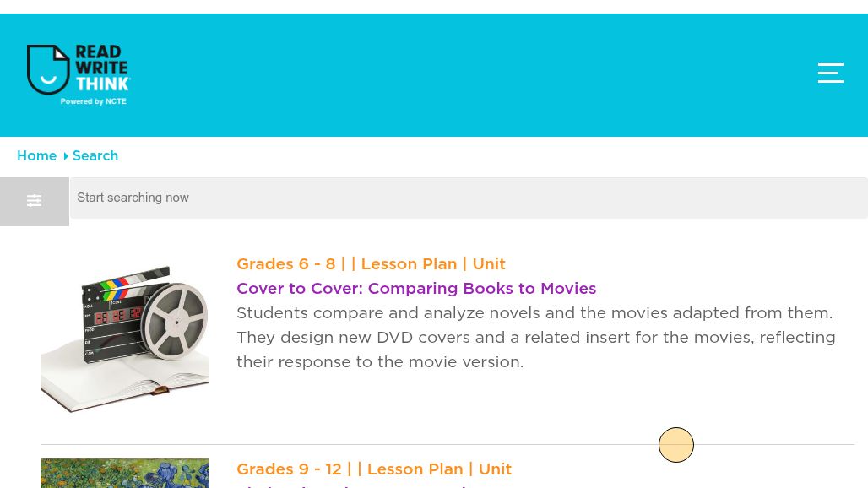
Task: Open Cover to Cover: Comparing Books to Movies
Action: (x=416, y=288)
